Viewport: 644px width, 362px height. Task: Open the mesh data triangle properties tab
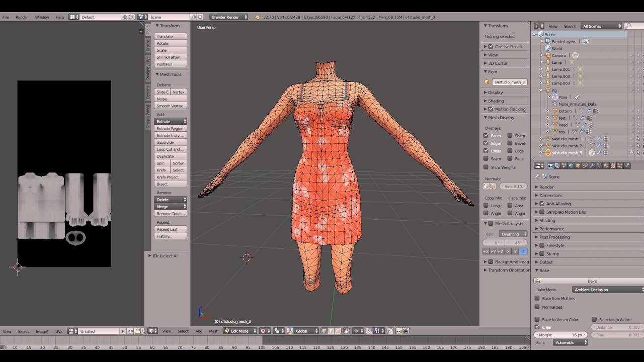(599, 165)
